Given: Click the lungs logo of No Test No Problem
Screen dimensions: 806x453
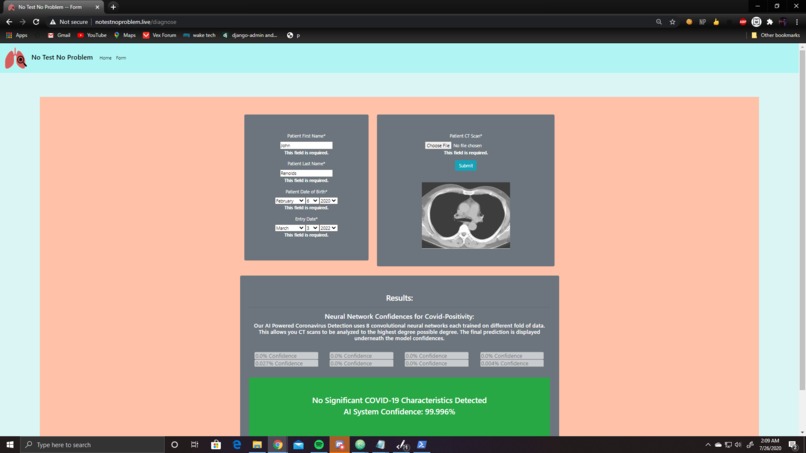Looking at the screenshot, I should point(15,59).
